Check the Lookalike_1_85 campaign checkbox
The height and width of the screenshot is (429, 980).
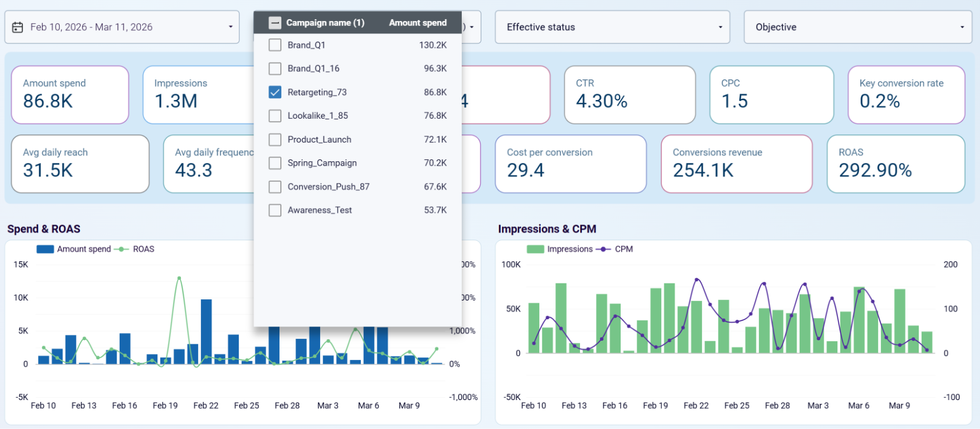point(275,116)
